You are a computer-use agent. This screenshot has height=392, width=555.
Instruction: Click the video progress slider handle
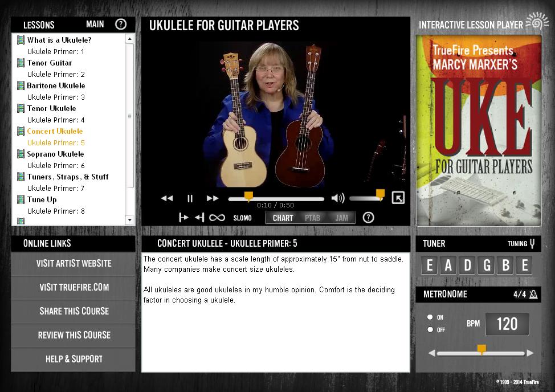248,197
